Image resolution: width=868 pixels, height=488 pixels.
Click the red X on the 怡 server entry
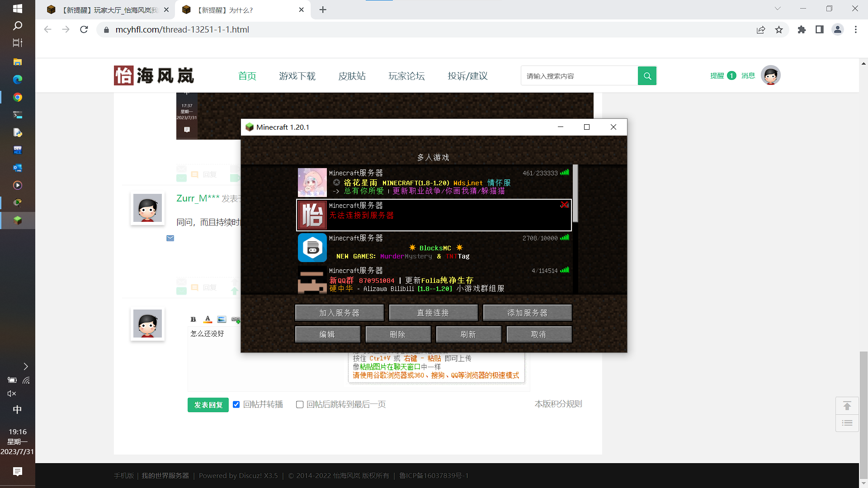pyautogui.click(x=564, y=205)
